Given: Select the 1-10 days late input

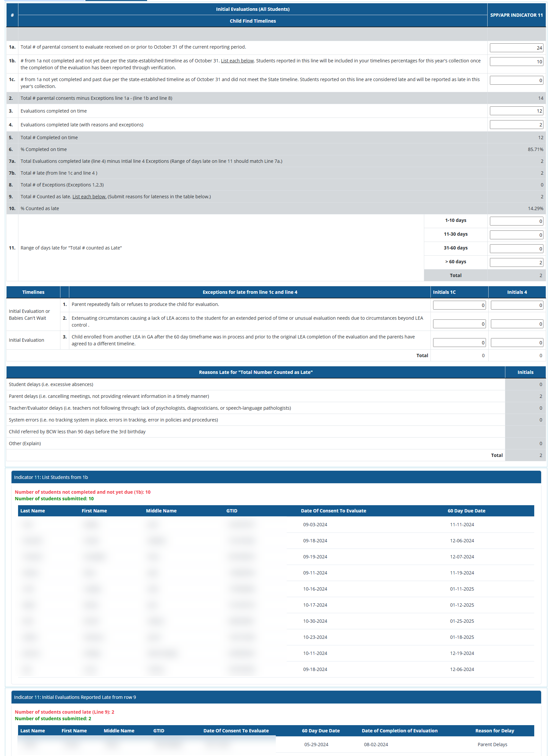Looking at the screenshot, I should pyautogui.click(x=516, y=221).
